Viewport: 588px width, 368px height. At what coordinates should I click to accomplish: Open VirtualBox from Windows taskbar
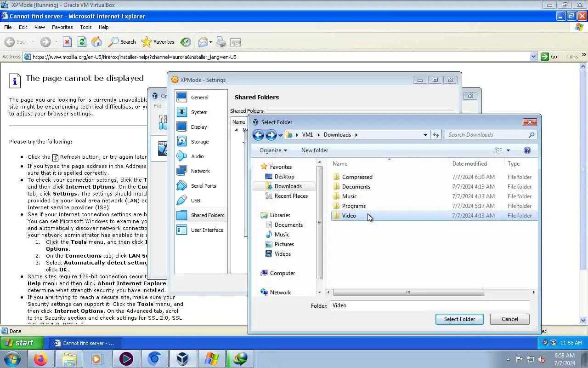tap(183, 359)
